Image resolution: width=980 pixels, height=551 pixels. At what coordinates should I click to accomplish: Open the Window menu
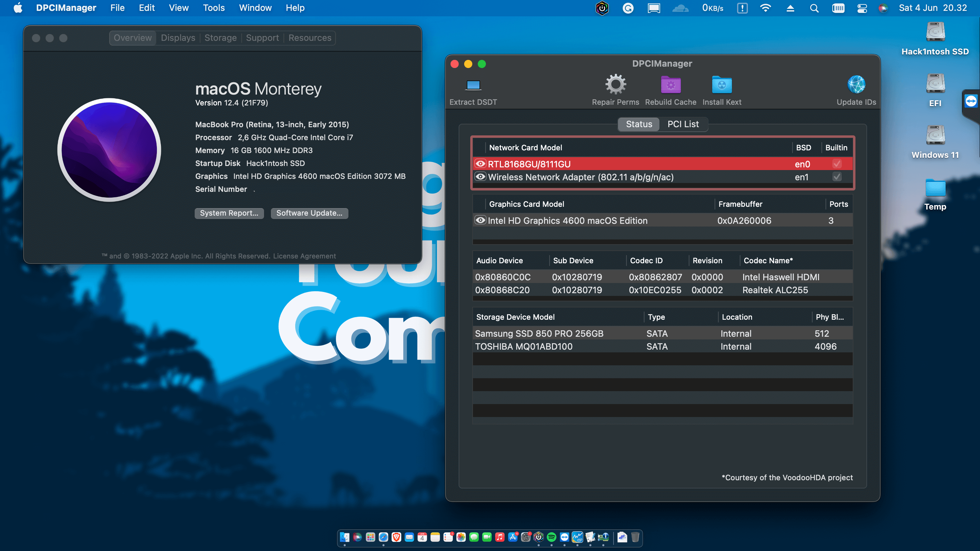[255, 8]
